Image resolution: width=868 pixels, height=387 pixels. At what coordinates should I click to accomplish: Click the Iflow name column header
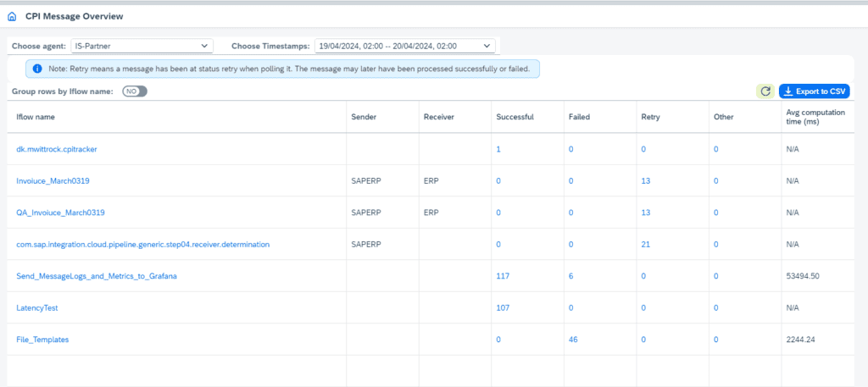tap(176, 117)
